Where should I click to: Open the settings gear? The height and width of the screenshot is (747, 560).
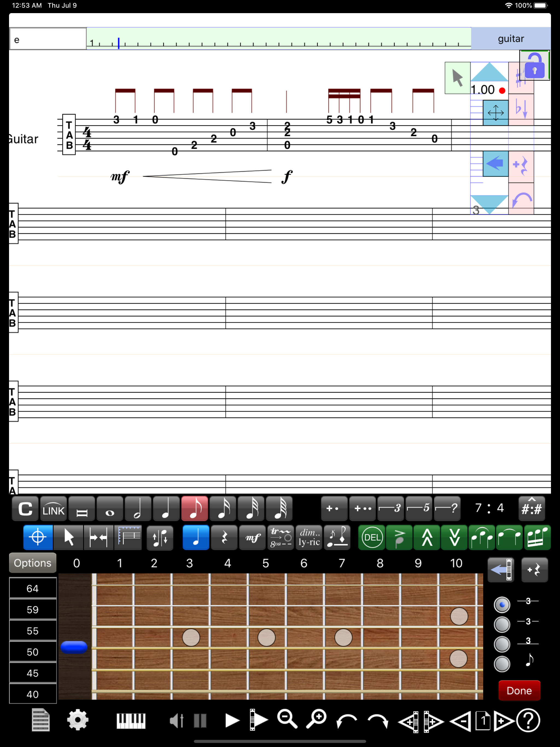click(x=78, y=720)
